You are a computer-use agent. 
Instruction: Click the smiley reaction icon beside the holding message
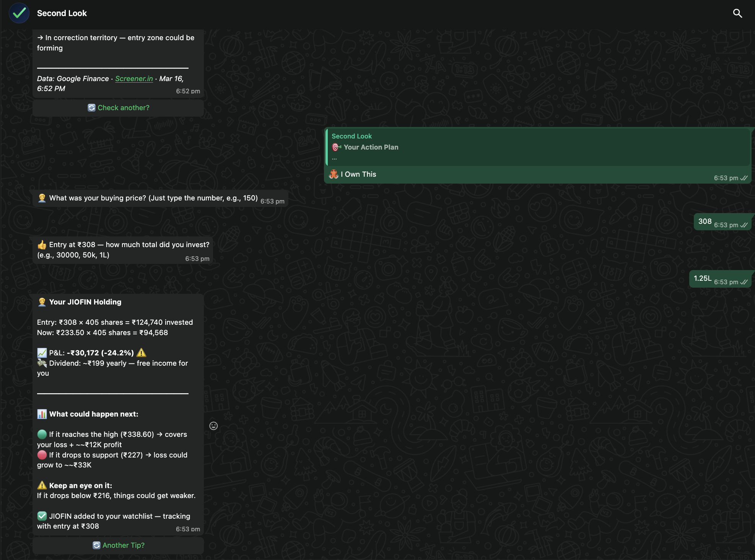coord(213,426)
